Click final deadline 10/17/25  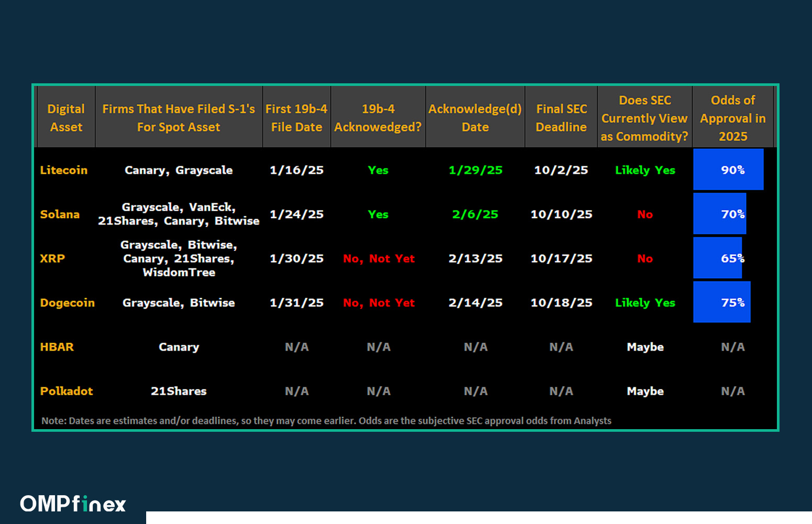click(562, 258)
